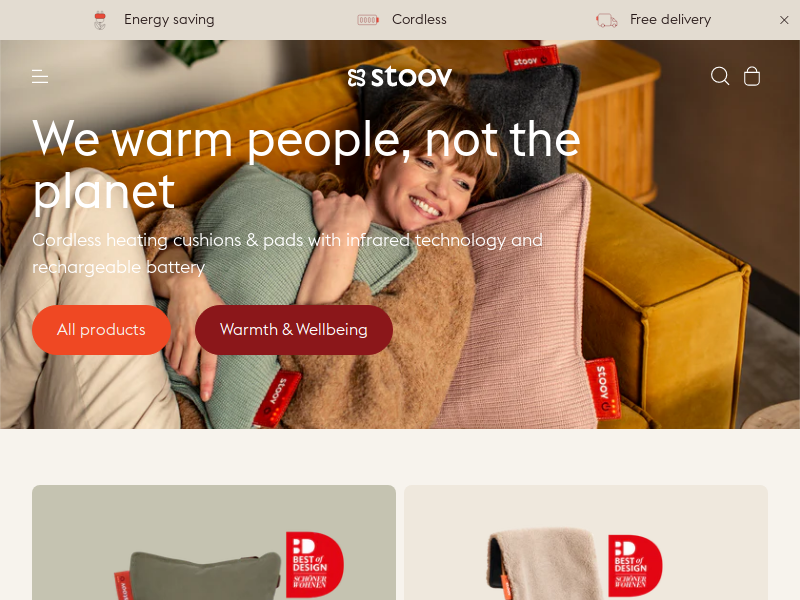800x600 pixels.
Task: Click Best of Design badge on green cushion
Action: click(x=314, y=565)
